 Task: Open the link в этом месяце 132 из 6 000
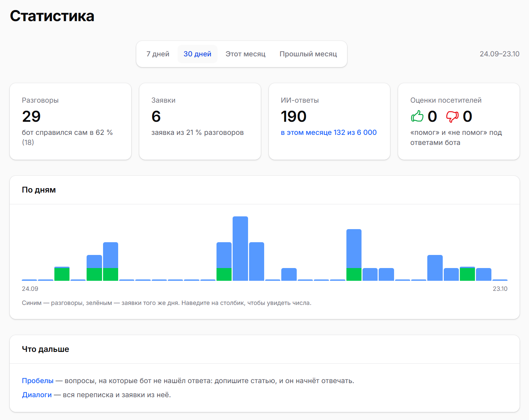[x=329, y=133]
